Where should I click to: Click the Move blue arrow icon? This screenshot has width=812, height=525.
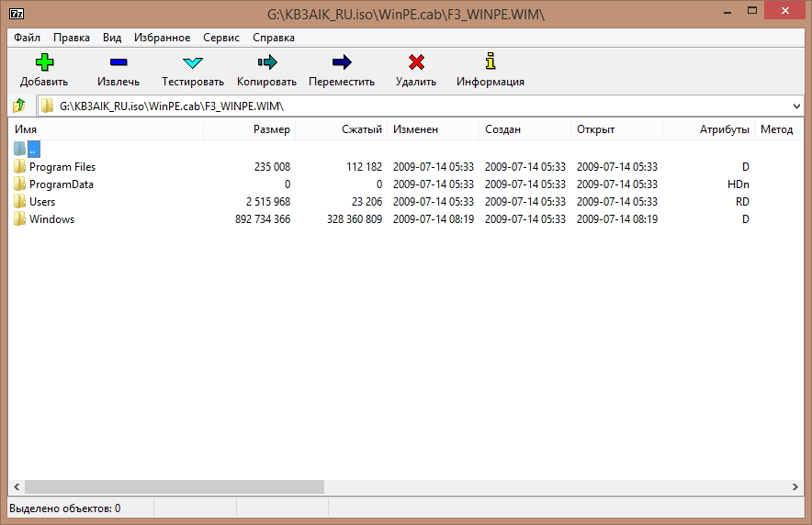[x=342, y=62]
